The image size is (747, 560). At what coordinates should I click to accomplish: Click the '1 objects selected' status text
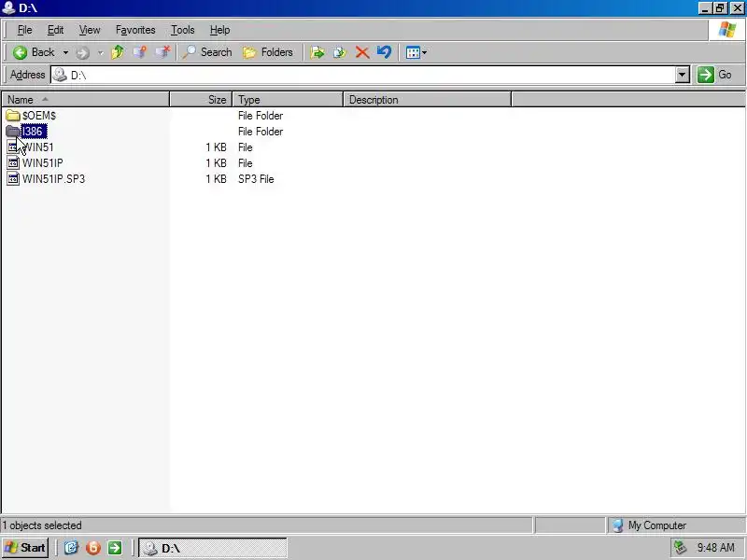point(42,525)
